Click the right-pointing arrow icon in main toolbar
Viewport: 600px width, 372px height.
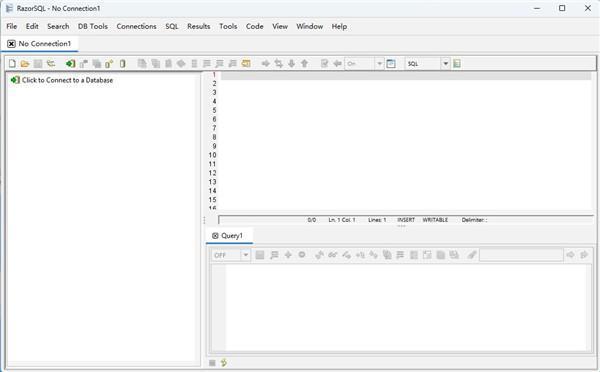click(266, 64)
